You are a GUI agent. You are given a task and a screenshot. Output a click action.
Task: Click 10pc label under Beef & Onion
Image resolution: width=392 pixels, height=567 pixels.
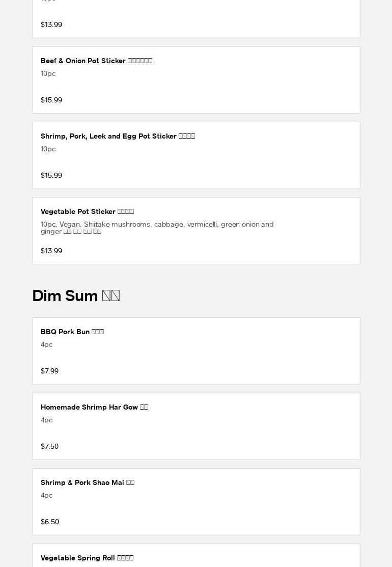(48, 73)
